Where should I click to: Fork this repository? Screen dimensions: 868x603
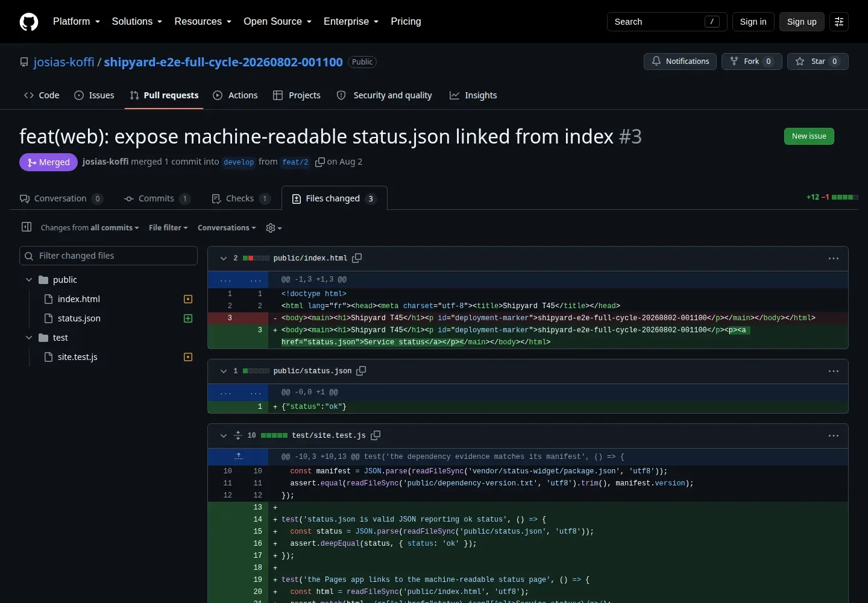752,62
